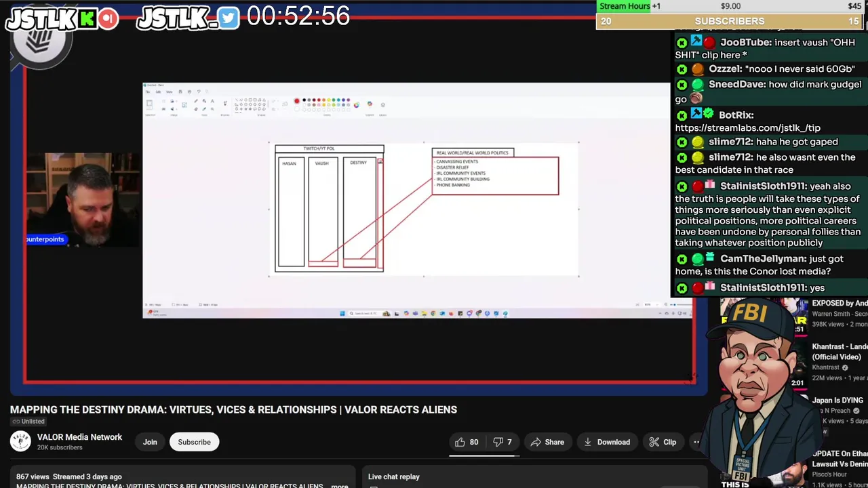This screenshot has height=488, width=868.
Task: Pick the black palette swatch in Paint
Action: 304,100
